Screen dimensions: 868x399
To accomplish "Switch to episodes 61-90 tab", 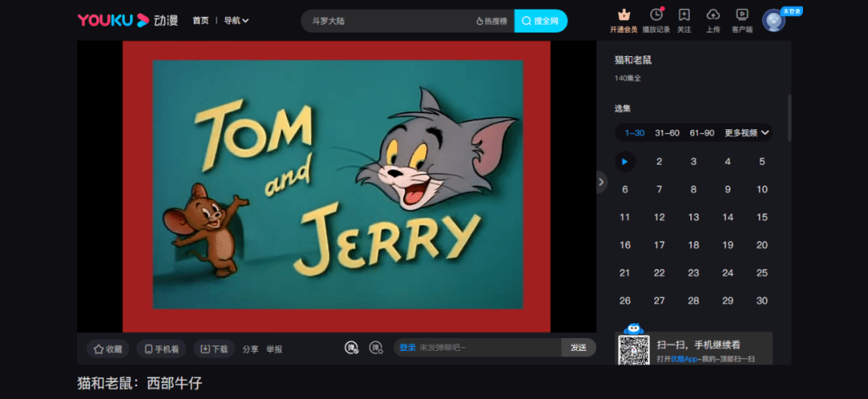I will coord(702,132).
